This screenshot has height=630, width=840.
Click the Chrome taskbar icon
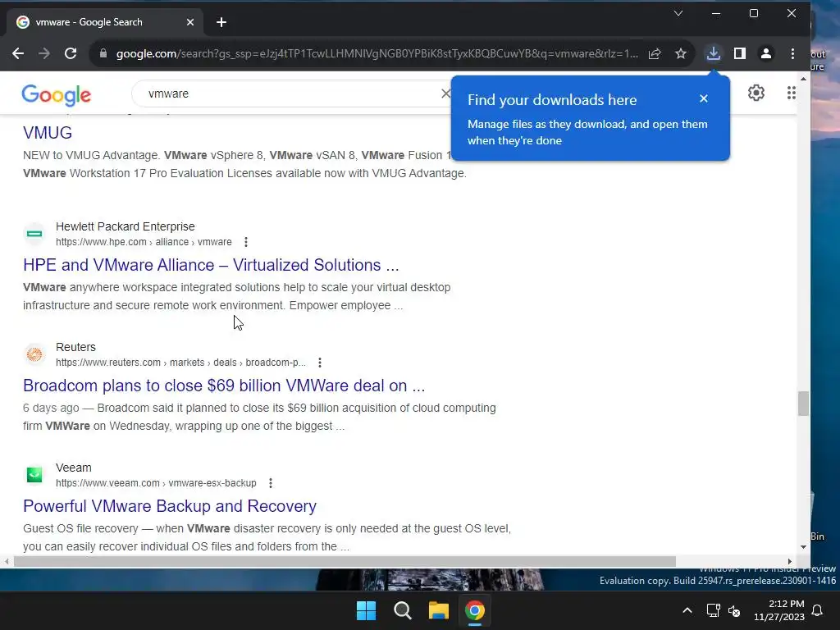(475, 610)
